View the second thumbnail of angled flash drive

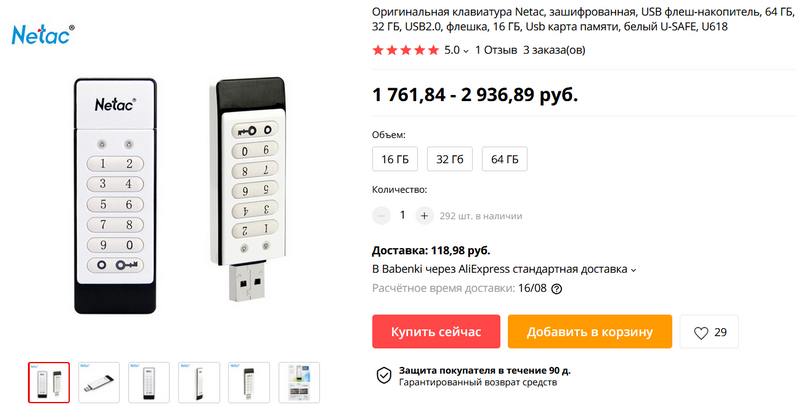(99, 383)
